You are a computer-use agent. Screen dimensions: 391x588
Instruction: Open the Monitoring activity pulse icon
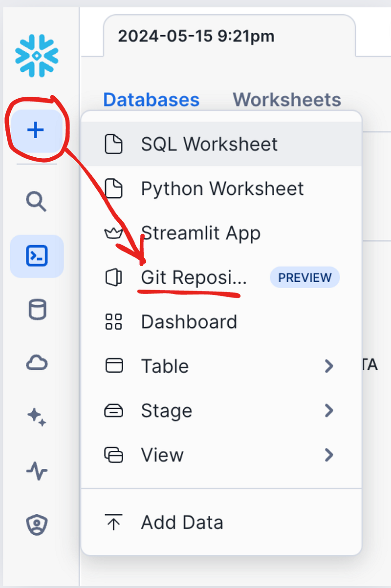click(x=37, y=471)
